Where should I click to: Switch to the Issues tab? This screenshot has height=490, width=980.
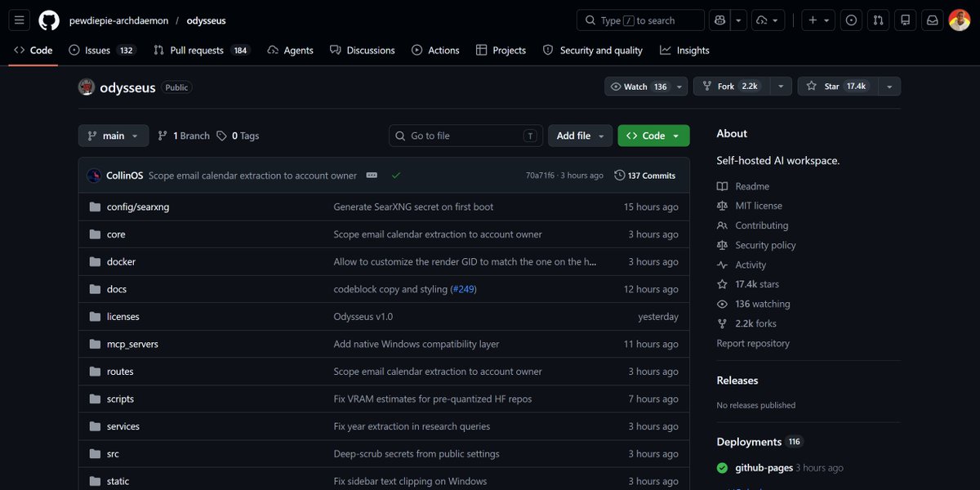click(102, 51)
